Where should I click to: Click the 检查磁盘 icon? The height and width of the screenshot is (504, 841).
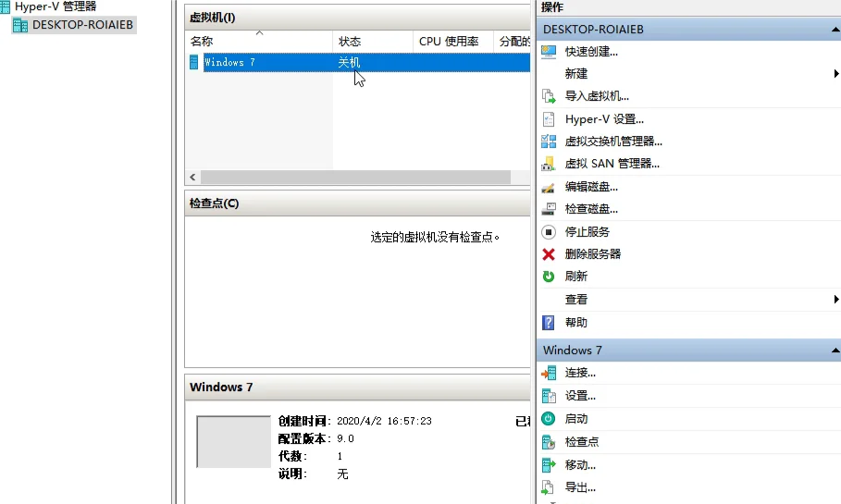(x=548, y=209)
